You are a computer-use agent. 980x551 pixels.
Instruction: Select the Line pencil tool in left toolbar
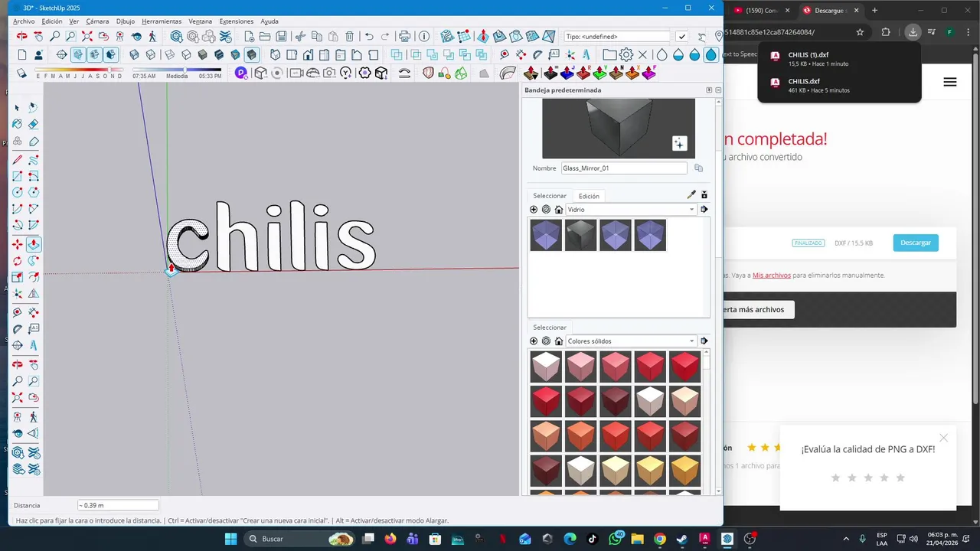(17, 159)
